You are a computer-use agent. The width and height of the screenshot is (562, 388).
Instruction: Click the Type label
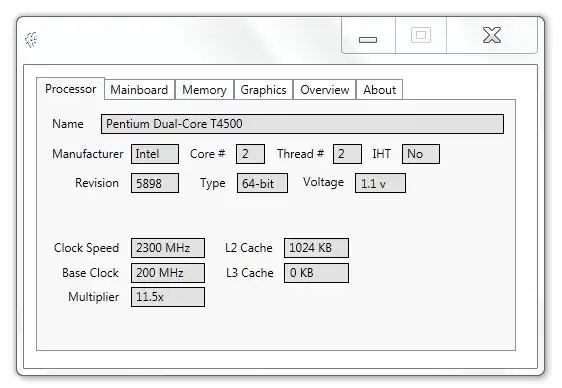point(213,183)
